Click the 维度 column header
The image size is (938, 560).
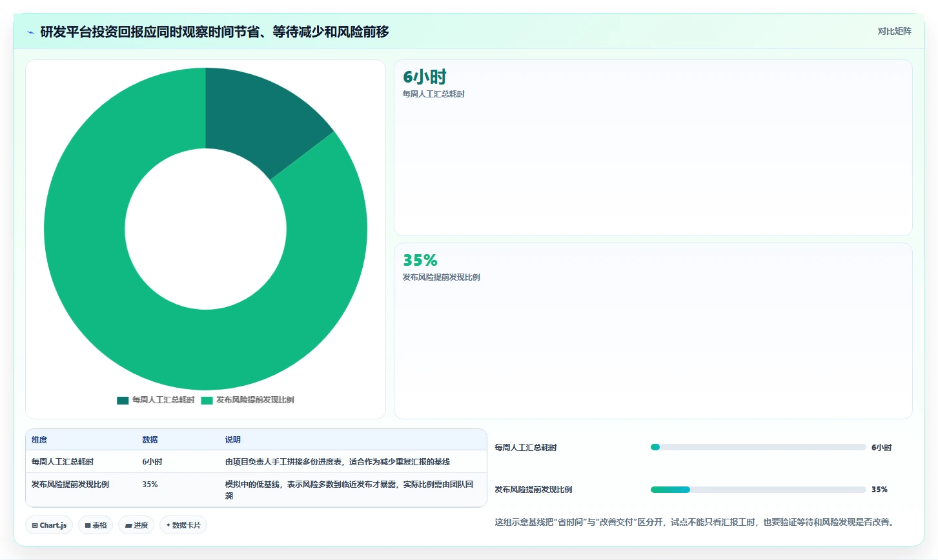39,440
